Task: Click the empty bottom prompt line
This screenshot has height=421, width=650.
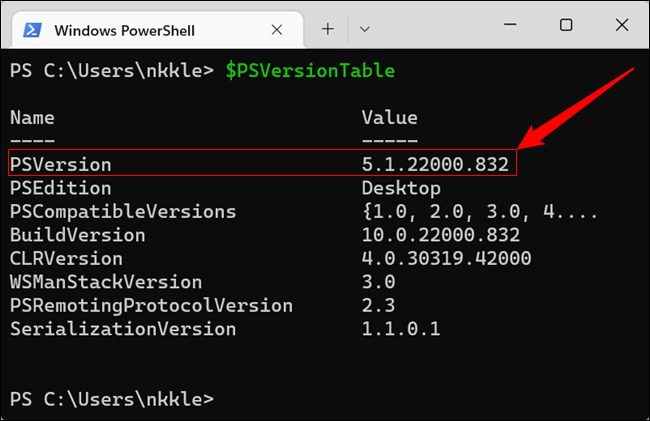Action: pyautogui.click(x=112, y=399)
